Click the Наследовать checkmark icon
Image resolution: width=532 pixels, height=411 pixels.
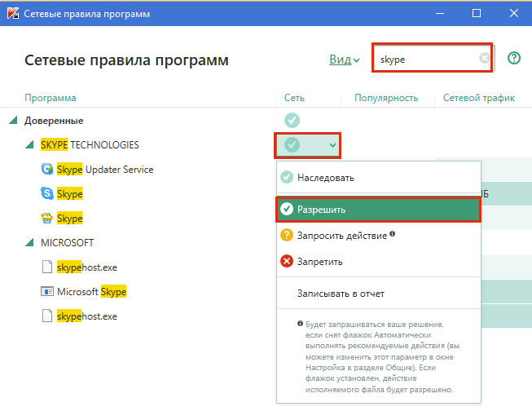[287, 177]
